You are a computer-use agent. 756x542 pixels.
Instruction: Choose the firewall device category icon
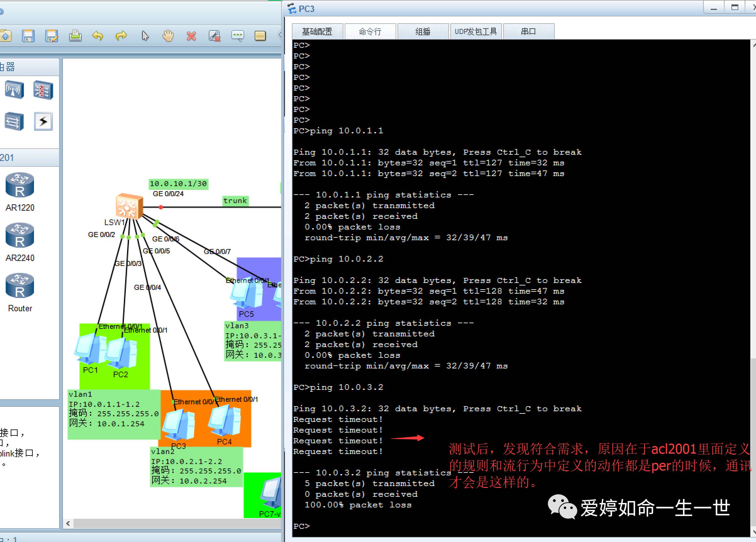click(x=43, y=90)
